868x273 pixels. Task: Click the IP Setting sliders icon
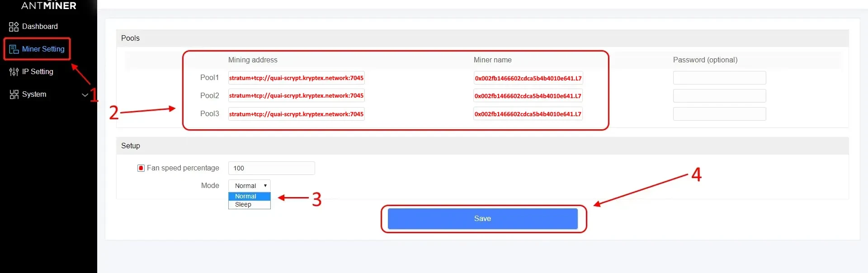[x=14, y=72]
